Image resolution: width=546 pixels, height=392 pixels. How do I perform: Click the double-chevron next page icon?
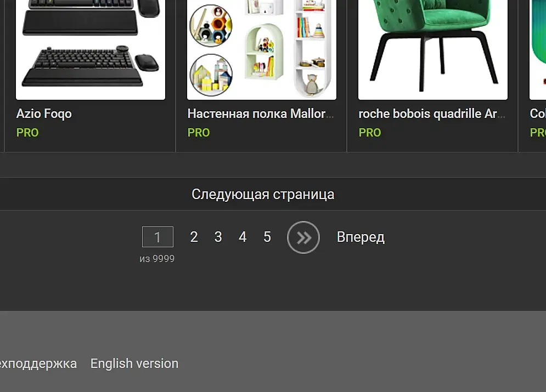coord(303,237)
